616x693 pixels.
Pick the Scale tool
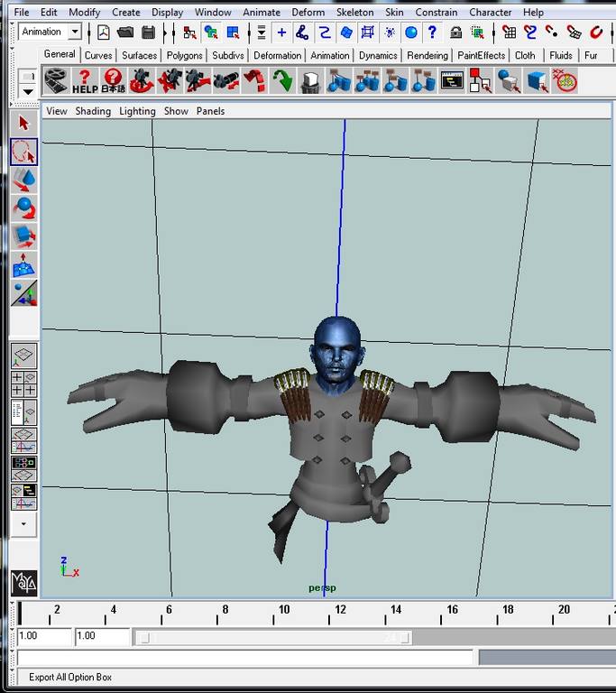click(24, 237)
